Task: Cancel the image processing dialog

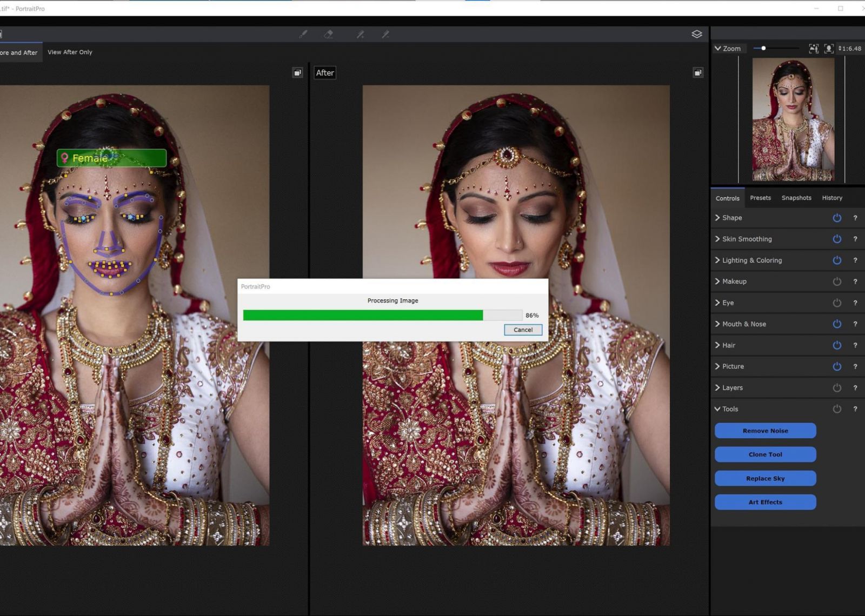Action: click(x=522, y=330)
